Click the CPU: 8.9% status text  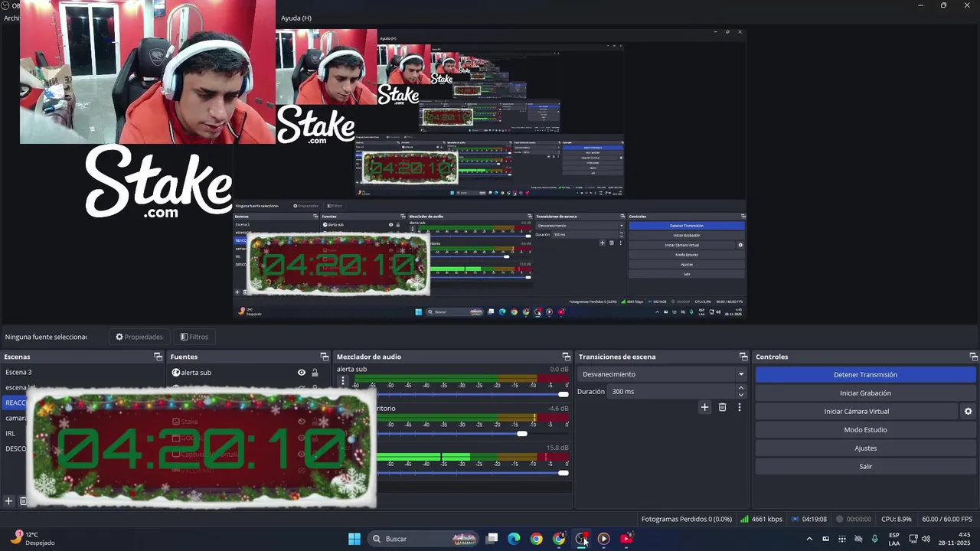[897, 519]
